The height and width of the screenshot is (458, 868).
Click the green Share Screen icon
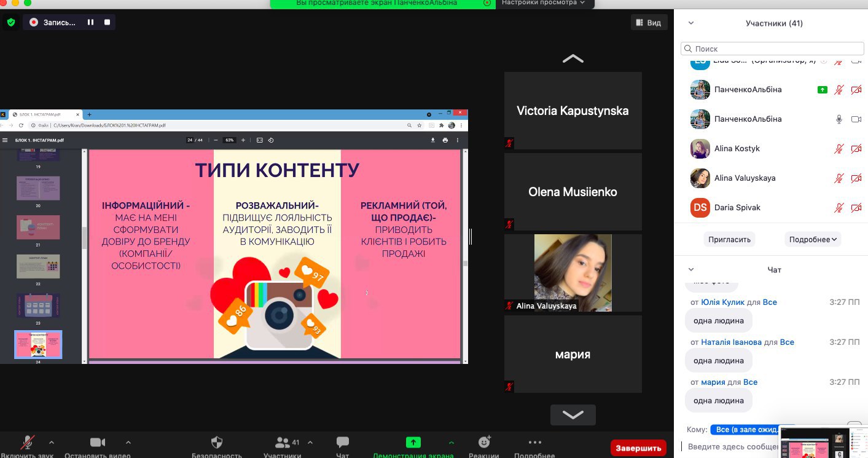[413, 442]
